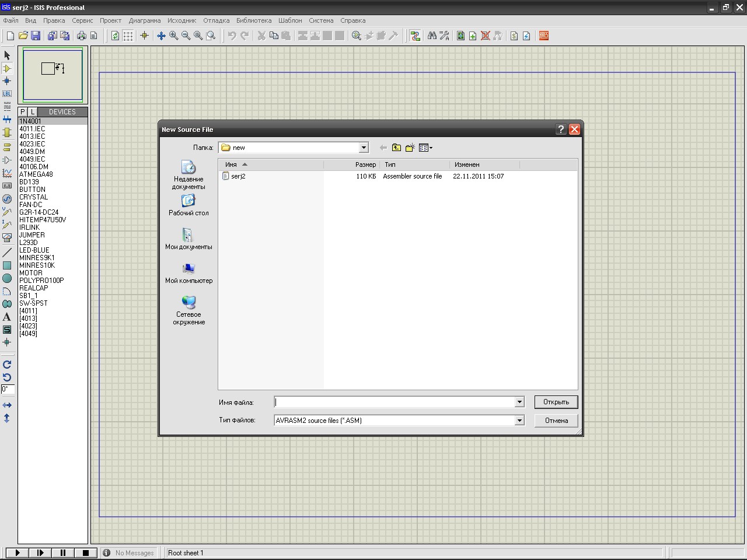Click the Открыть button
The image size is (747, 560).
[x=556, y=402]
